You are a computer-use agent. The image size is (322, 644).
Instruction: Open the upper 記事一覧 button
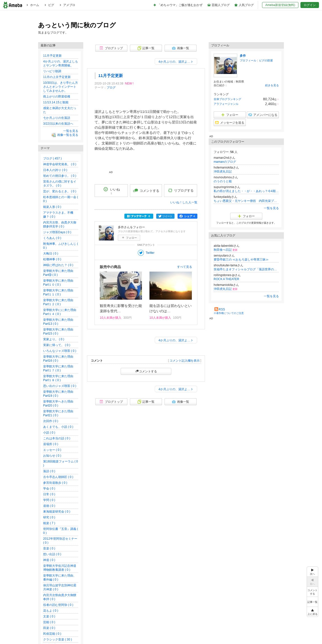[146, 48]
